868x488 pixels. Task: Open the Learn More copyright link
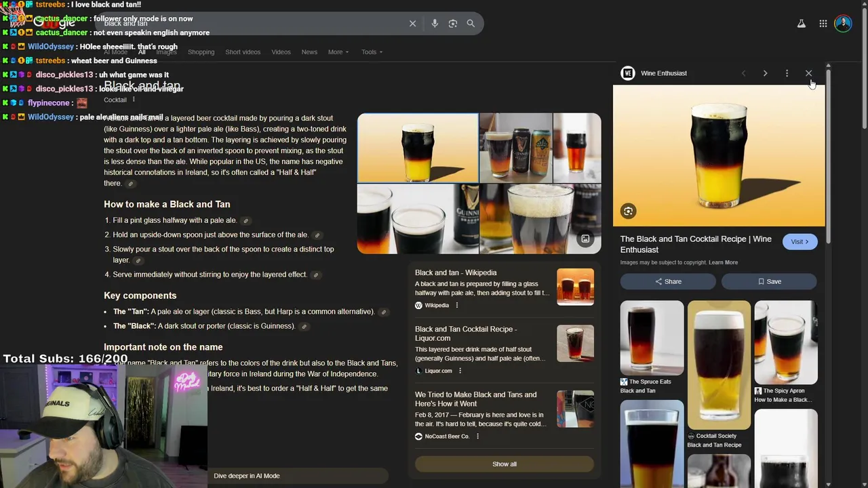[723, 263]
